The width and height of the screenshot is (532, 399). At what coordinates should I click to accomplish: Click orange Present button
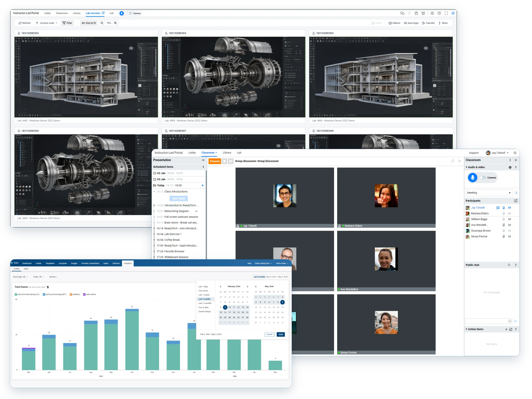pos(215,161)
